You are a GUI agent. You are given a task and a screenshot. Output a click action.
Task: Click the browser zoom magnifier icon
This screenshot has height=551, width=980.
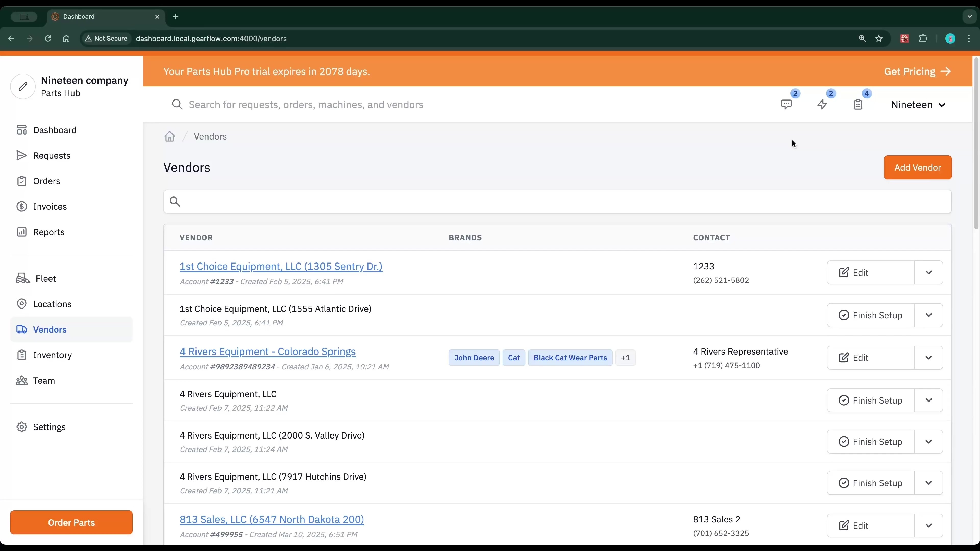862,39
